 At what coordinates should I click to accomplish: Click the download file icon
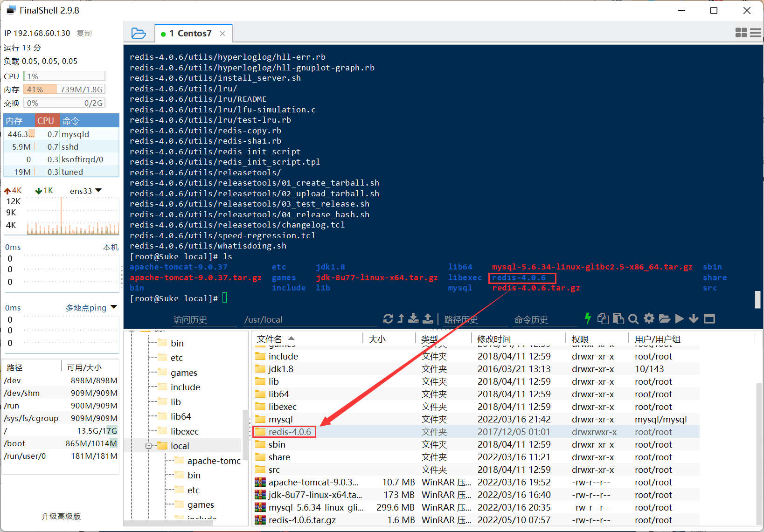pos(413,318)
